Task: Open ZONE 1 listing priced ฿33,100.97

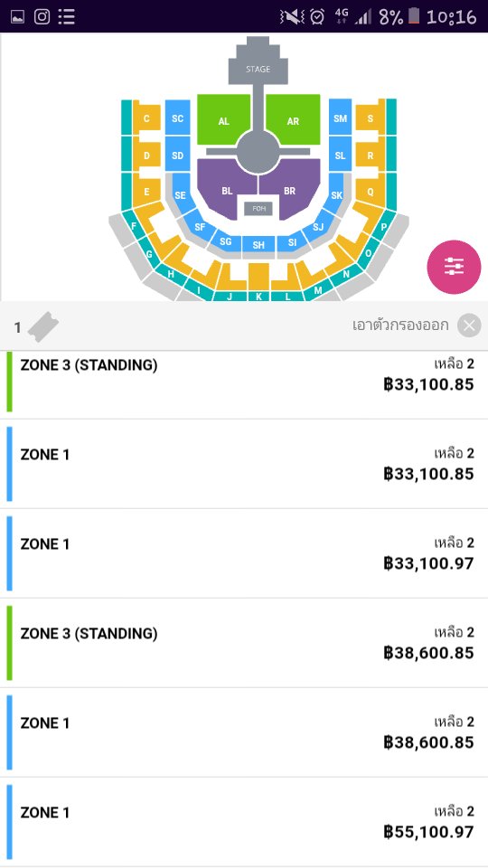Action: [x=244, y=553]
